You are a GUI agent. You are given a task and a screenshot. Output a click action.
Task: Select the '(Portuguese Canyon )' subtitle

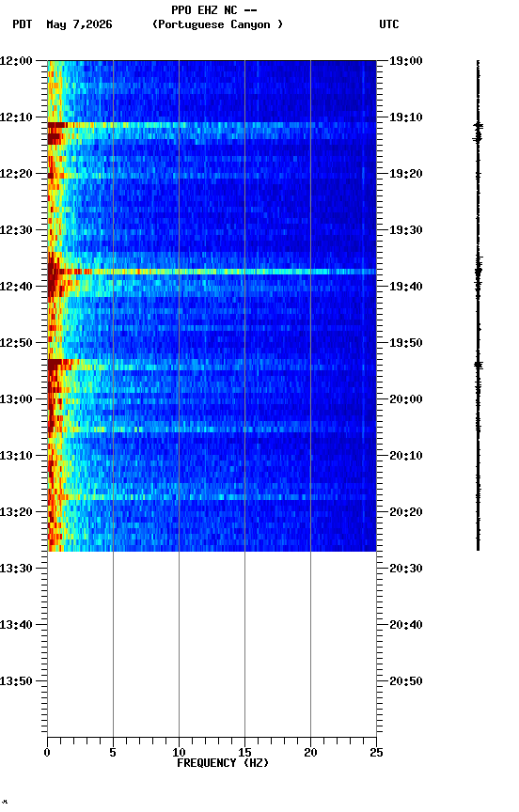coord(217,24)
